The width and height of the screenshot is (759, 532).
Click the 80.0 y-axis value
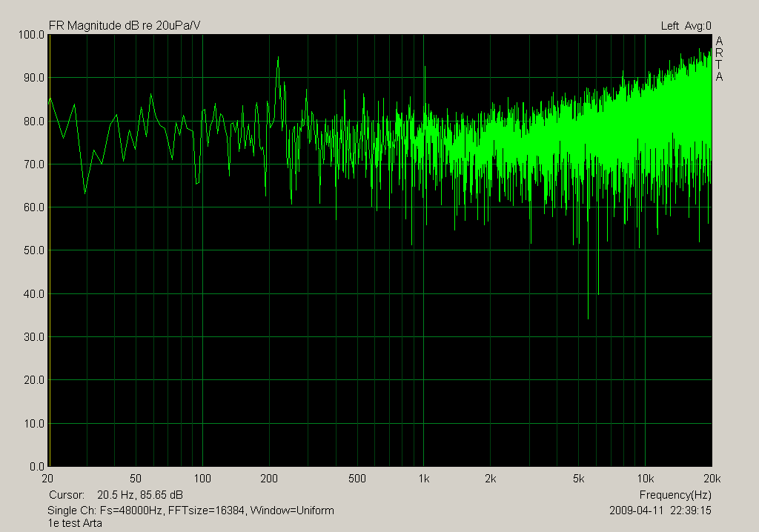(x=34, y=122)
